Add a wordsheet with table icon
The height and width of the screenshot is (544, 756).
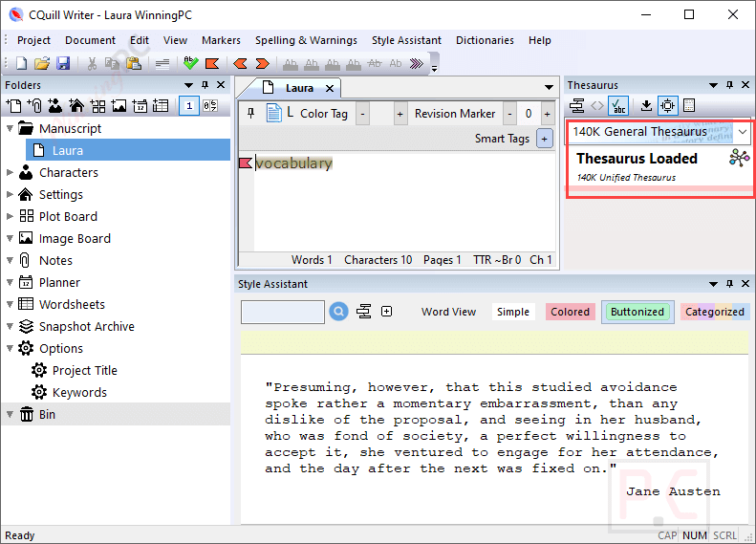point(161,105)
